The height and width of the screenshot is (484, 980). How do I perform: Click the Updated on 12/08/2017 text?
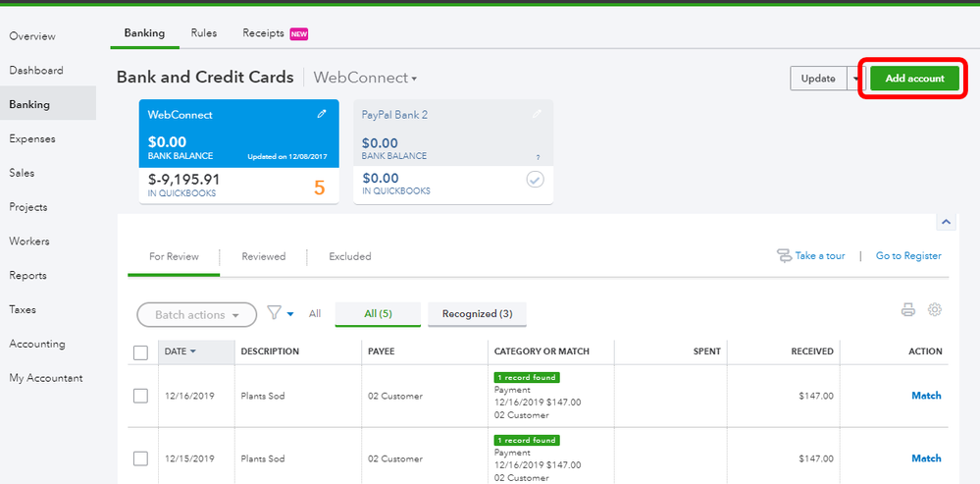point(286,156)
